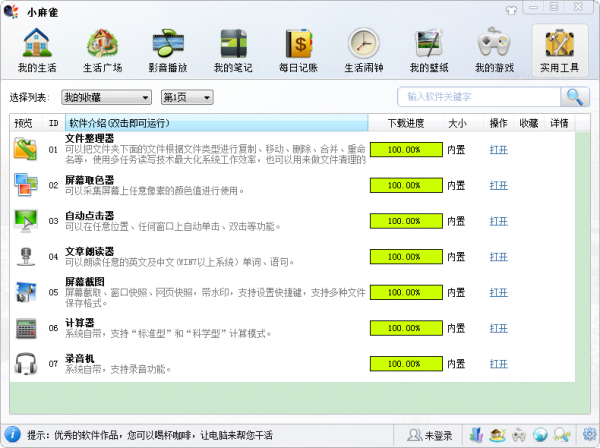The image size is (600, 448).
Task: Select the 自动点击器 title text
Action: click(x=90, y=215)
